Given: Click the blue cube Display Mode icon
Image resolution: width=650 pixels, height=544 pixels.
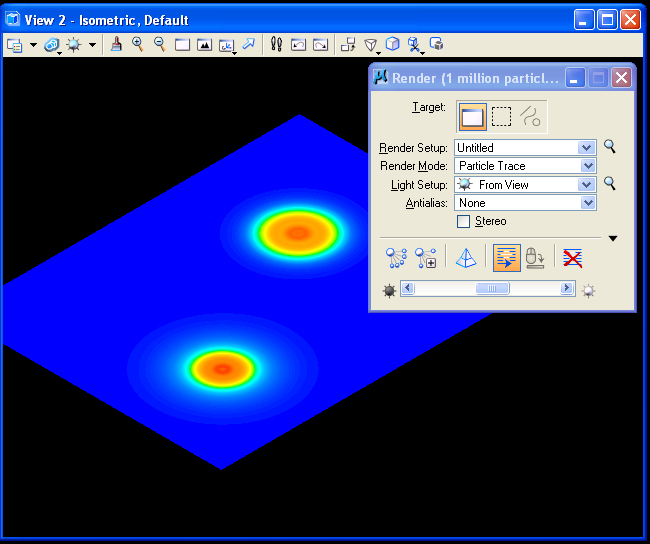Looking at the screenshot, I should pyautogui.click(x=392, y=44).
